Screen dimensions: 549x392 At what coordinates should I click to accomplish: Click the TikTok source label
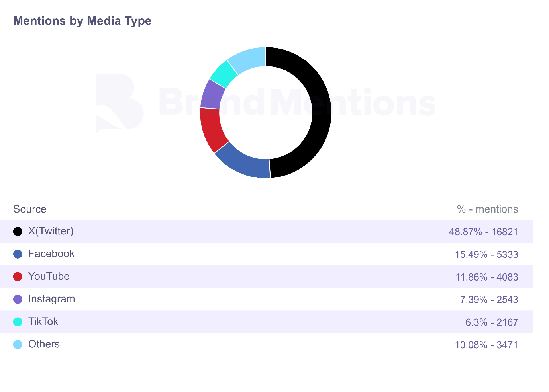point(43,322)
